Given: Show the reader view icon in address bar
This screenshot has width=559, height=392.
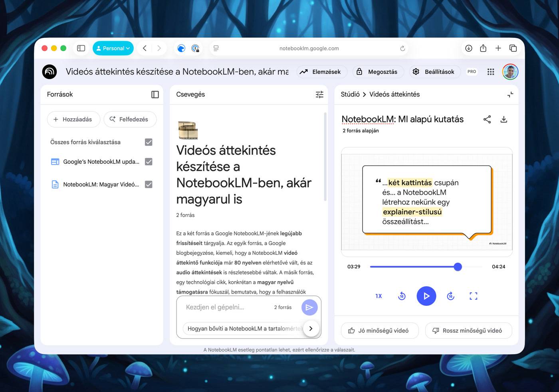Looking at the screenshot, I should [x=216, y=48].
